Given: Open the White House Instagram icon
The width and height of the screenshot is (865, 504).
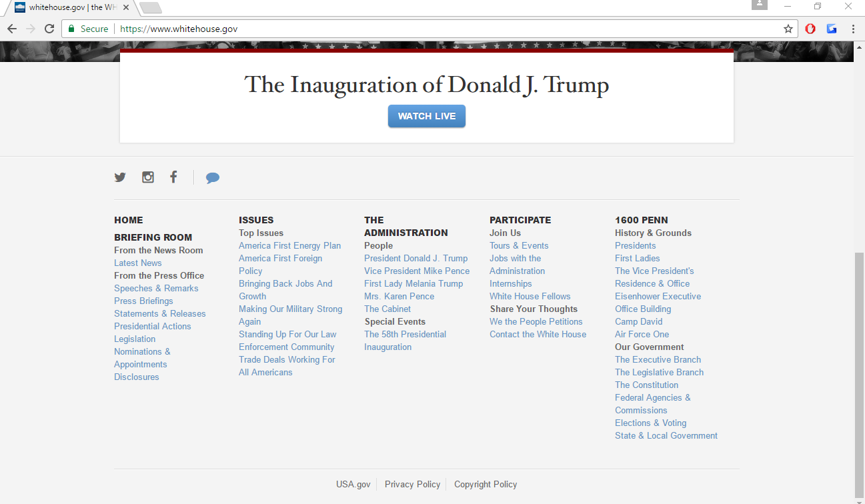Looking at the screenshot, I should pos(148,177).
